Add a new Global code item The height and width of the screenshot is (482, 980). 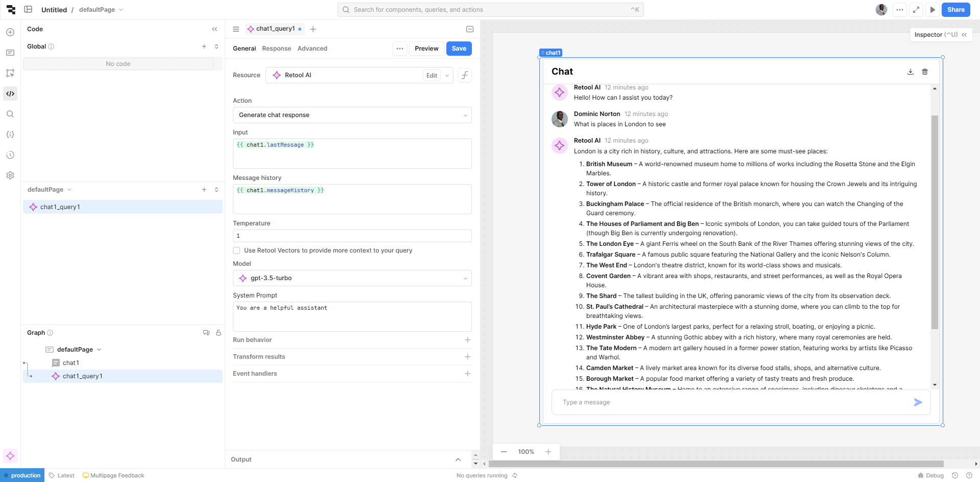(204, 47)
